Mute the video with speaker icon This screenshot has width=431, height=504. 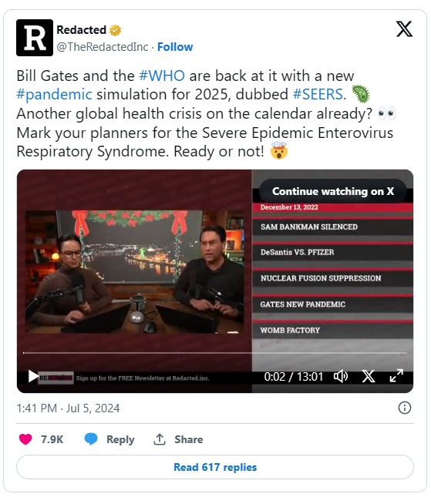(341, 376)
